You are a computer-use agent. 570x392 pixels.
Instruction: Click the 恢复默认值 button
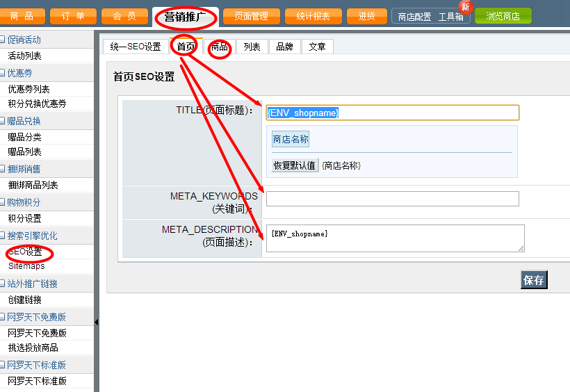coord(295,165)
